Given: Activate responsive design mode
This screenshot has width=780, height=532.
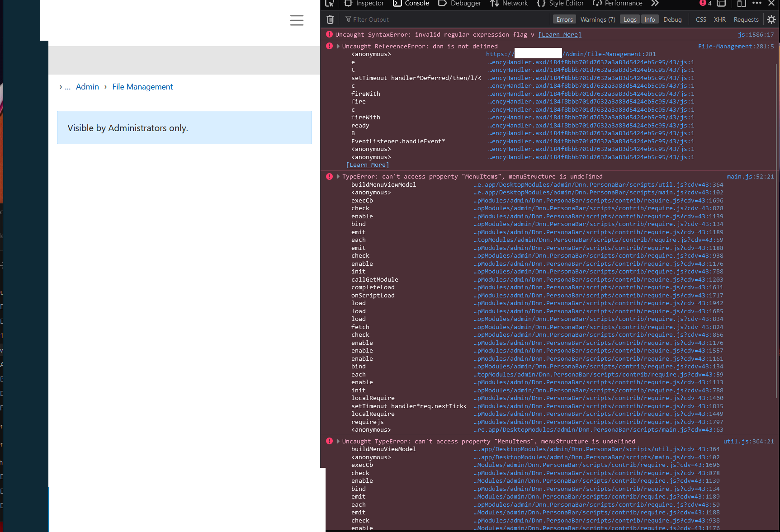Looking at the screenshot, I should pyautogui.click(x=741, y=4).
